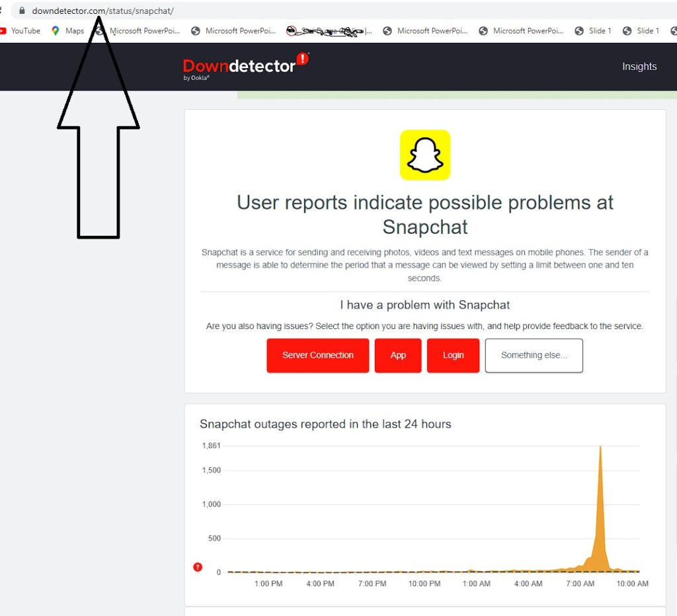677x616 pixels.
Task: Choose the Something else... option
Action: [534, 356]
